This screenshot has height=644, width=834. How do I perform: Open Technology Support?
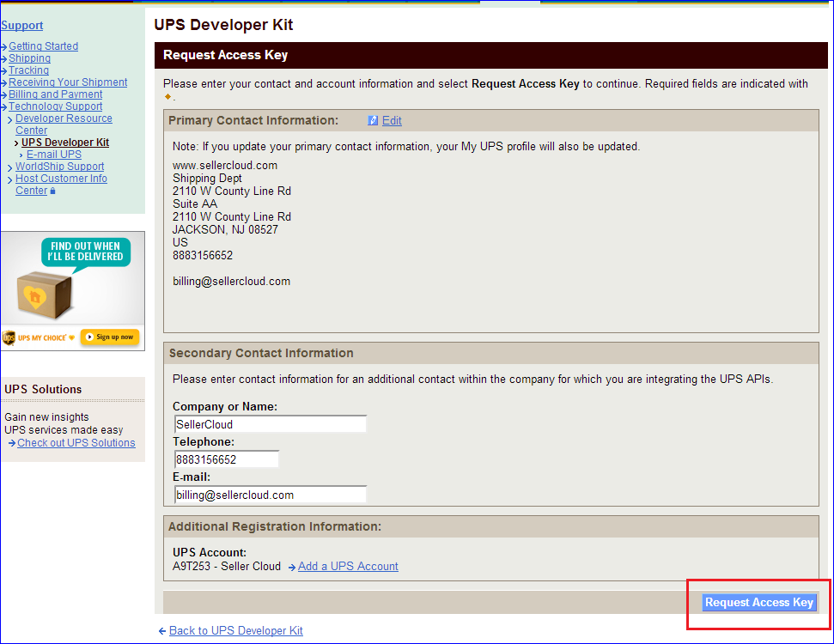[55, 106]
